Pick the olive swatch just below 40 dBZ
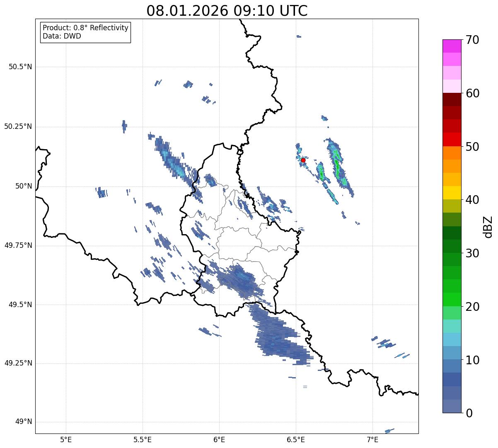498x448 pixels. click(452, 206)
